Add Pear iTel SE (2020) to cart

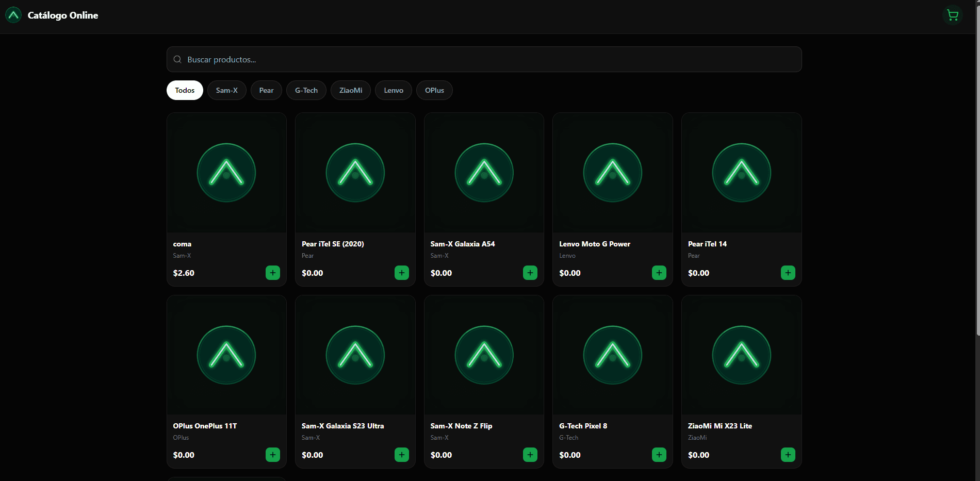coord(401,273)
